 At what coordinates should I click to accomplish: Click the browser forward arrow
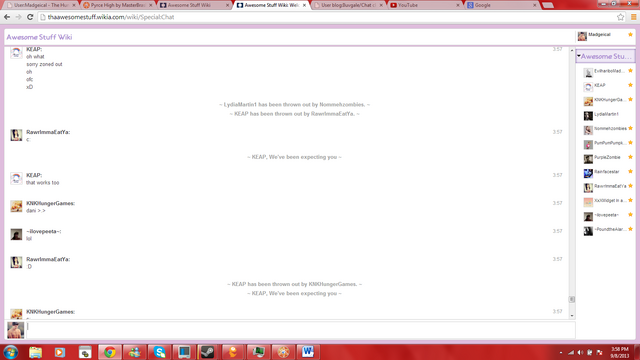[18, 17]
